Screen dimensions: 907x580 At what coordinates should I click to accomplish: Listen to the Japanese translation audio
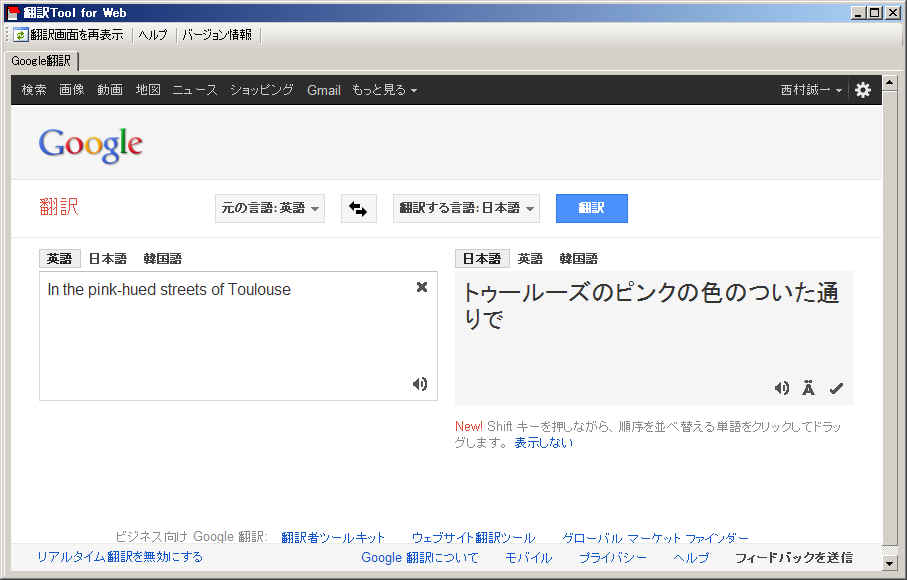tap(781, 388)
